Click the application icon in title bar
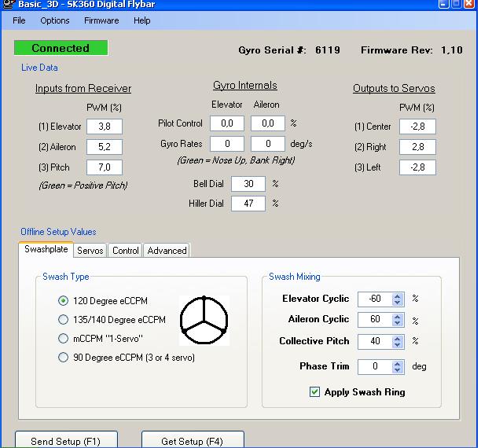Viewport: 503px width, 448px height. click(9, 4)
